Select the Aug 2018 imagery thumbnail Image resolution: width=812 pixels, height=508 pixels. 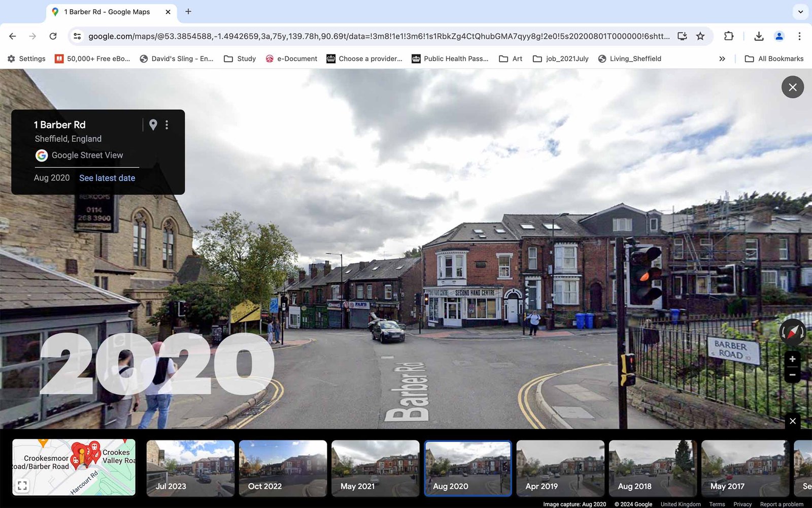(653, 468)
